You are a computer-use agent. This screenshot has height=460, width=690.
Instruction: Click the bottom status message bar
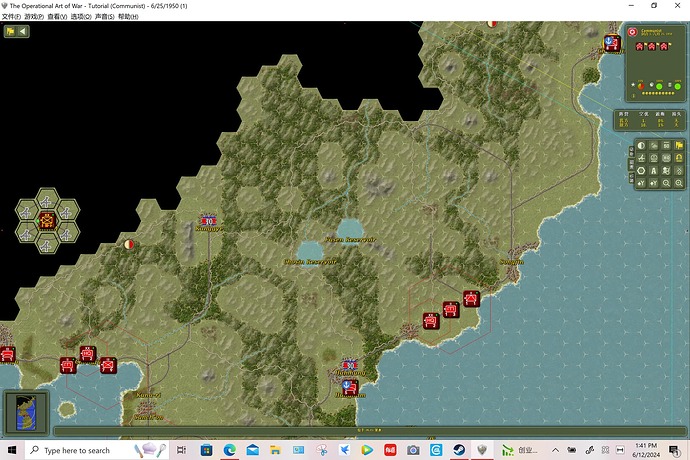[370, 430]
